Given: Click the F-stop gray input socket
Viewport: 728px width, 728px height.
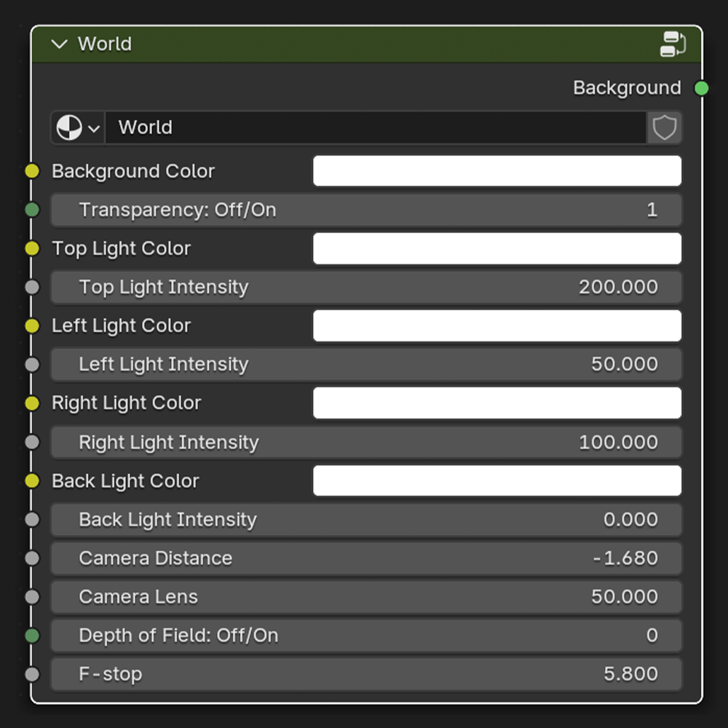Looking at the screenshot, I should pyautogui.click(x=32, y=674).
